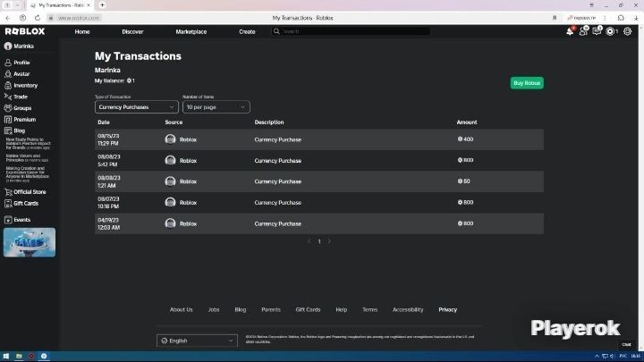Open Avatar from the sidebar

[21, 74]
